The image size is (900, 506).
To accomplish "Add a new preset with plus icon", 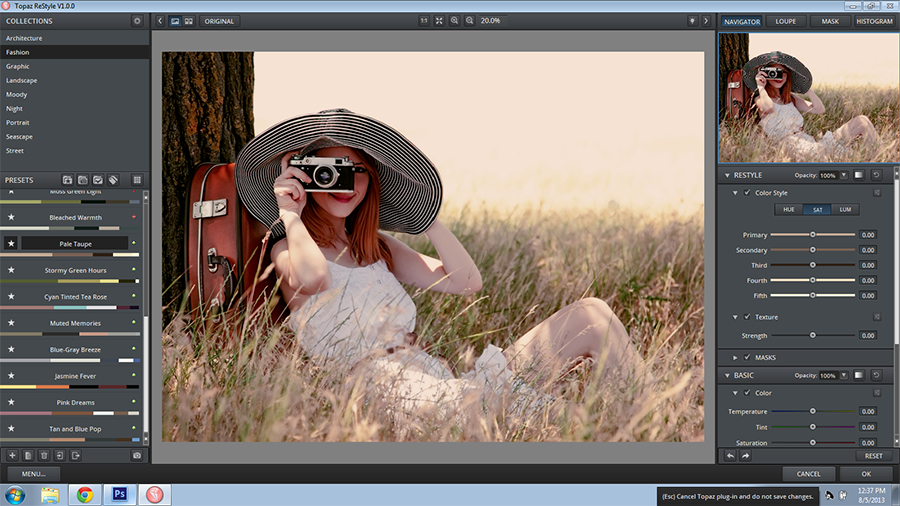I will (12, 455).
